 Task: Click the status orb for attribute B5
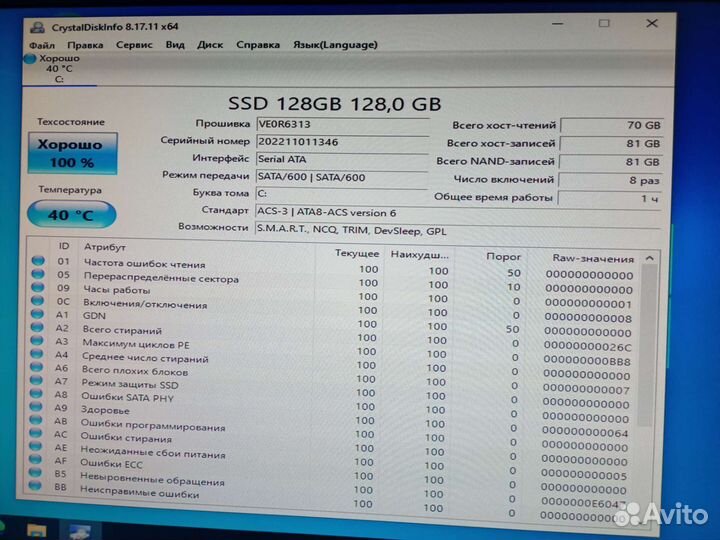click(x=35, y=472)
